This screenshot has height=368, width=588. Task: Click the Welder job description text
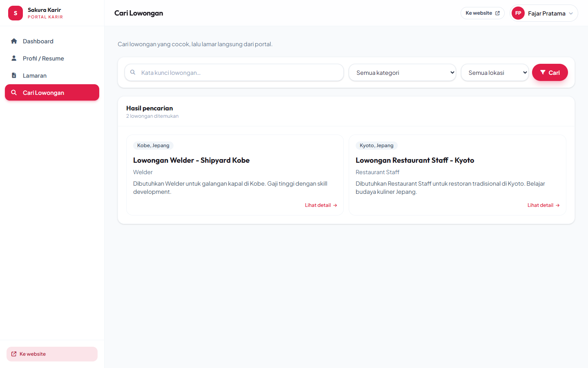pyautogui.click(x=230, y=188)
